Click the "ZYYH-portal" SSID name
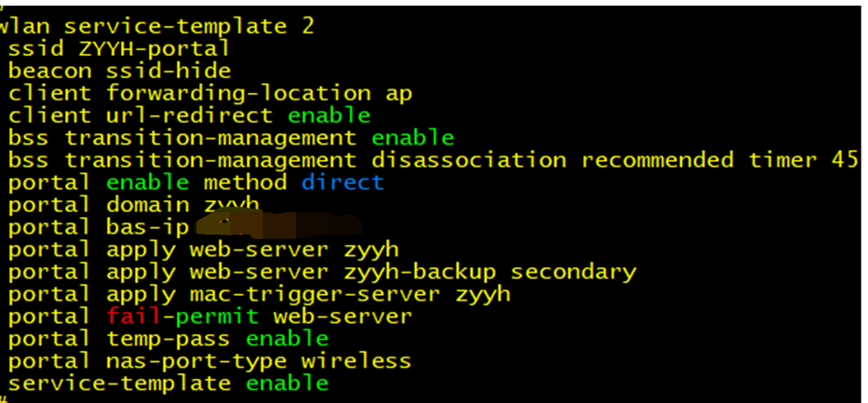Image resolution: width=868 pixels, height=403 pixels. coord(147,48)
